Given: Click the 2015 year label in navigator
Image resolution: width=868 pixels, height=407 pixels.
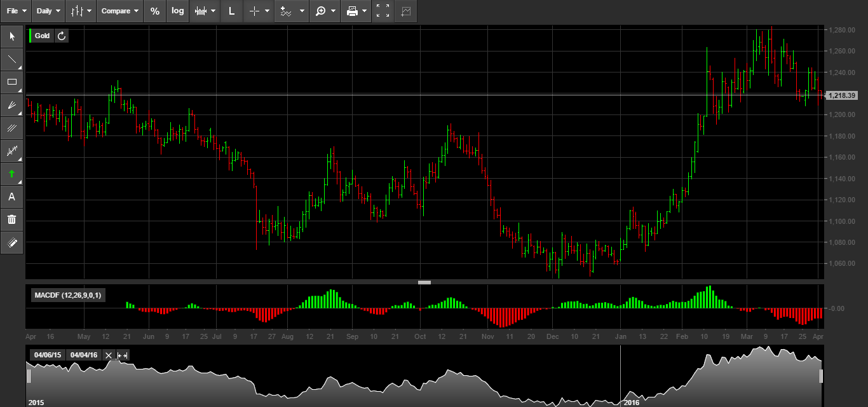Looking at the screenshot, I should [37, 403].
